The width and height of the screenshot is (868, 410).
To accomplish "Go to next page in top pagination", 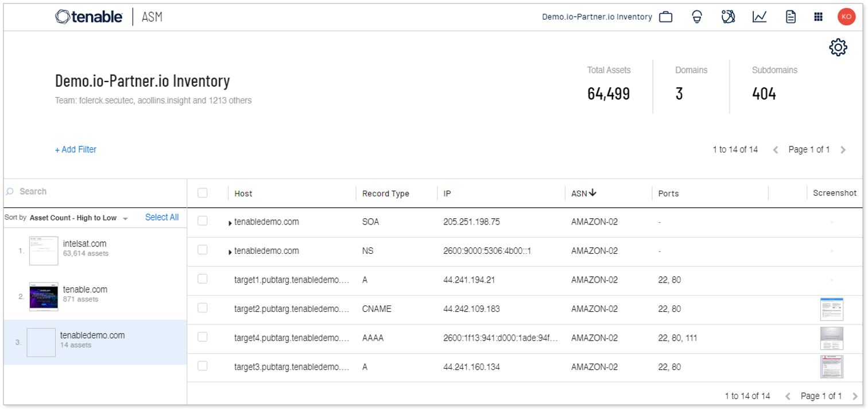I will pos(843,150).
